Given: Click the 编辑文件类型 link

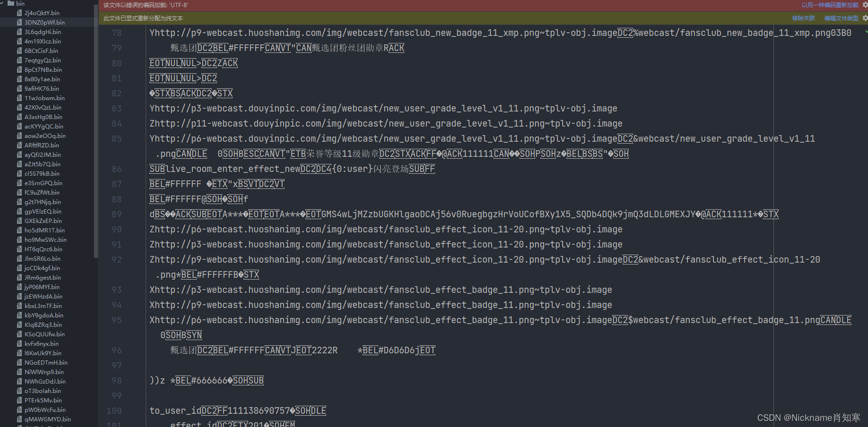Looking at the screenshot, I should [841, 18].
